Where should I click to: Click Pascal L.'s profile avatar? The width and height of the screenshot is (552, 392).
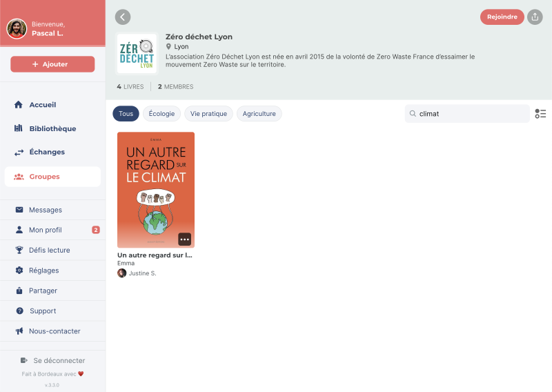(x=17, y=28)
